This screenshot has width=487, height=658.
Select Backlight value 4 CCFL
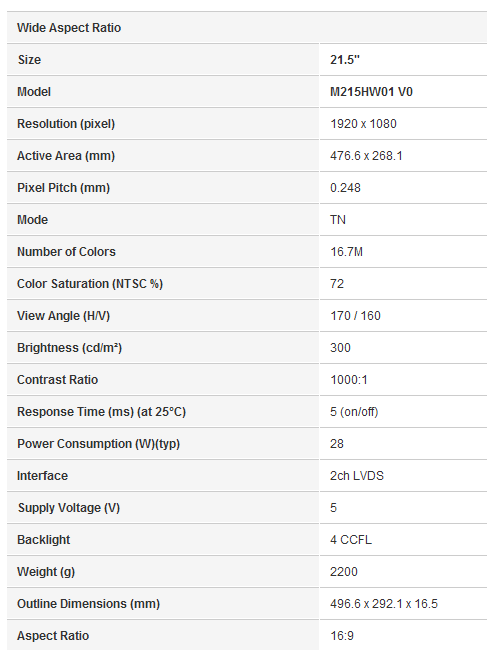pos(351,540)
